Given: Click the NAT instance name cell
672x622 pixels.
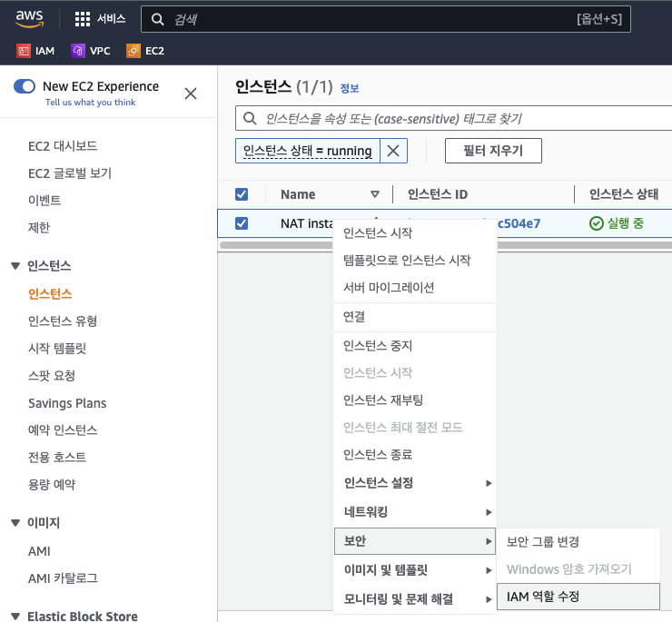Looking at the screenshot, I should pyautogui.click(x=307, y=223).
